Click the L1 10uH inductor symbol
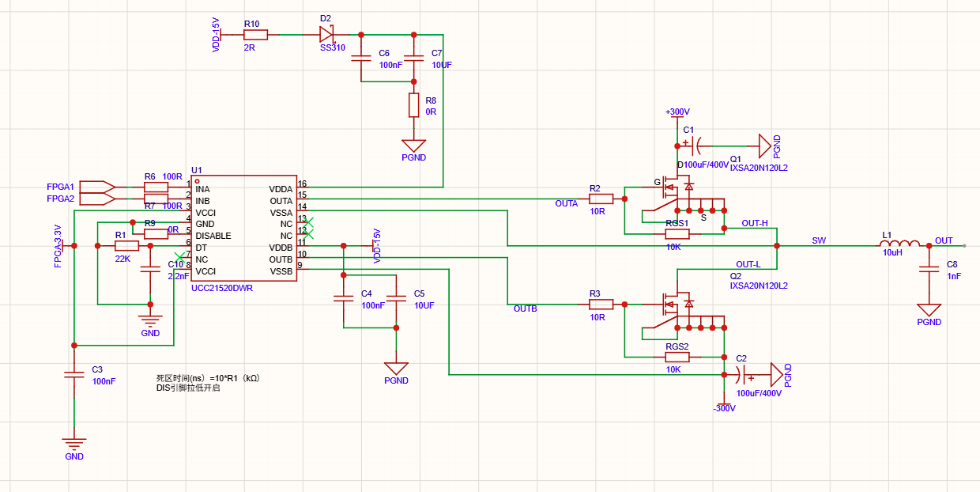Image resolution: width=980 pixels, height=492 pixels. pyautogui.click(x=899, y=244)
